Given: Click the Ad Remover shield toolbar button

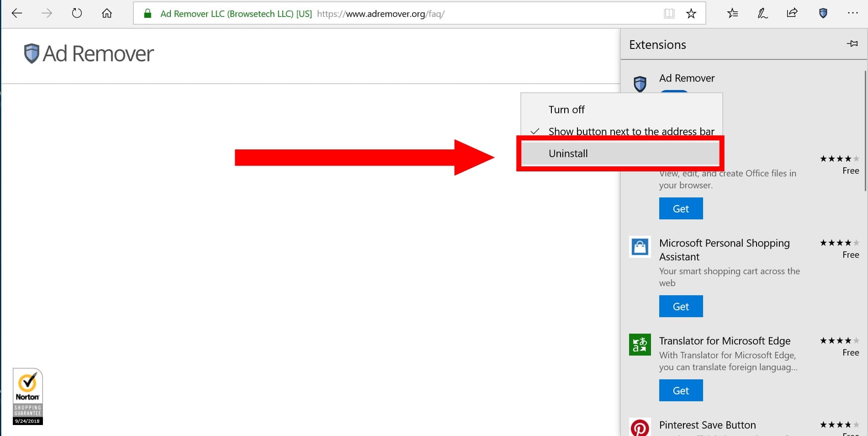Looking at the screenshot, I should click(x=823, y=13).
